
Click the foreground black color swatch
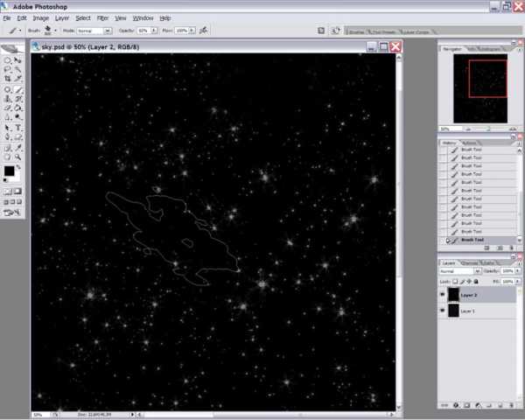(9, 171)
